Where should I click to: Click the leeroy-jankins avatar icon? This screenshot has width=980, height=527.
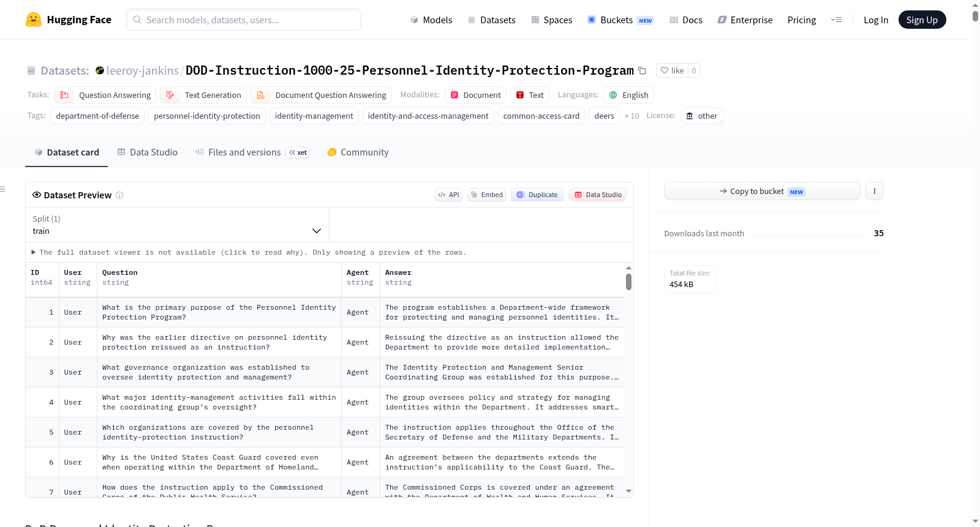[x=100, y=70]
